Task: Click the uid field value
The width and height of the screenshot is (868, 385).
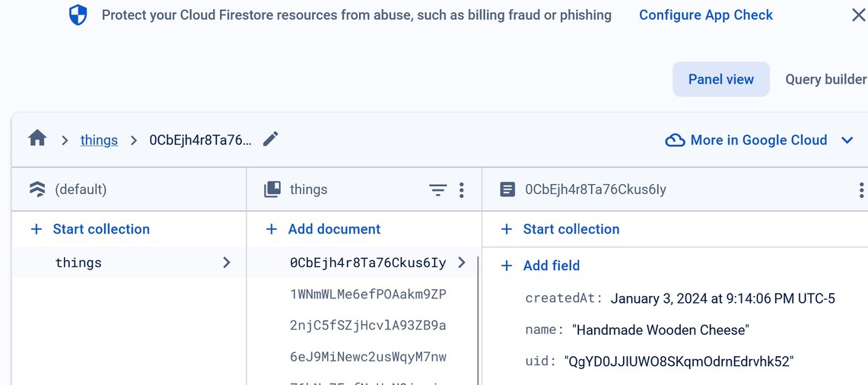Action: pos(679,361)
